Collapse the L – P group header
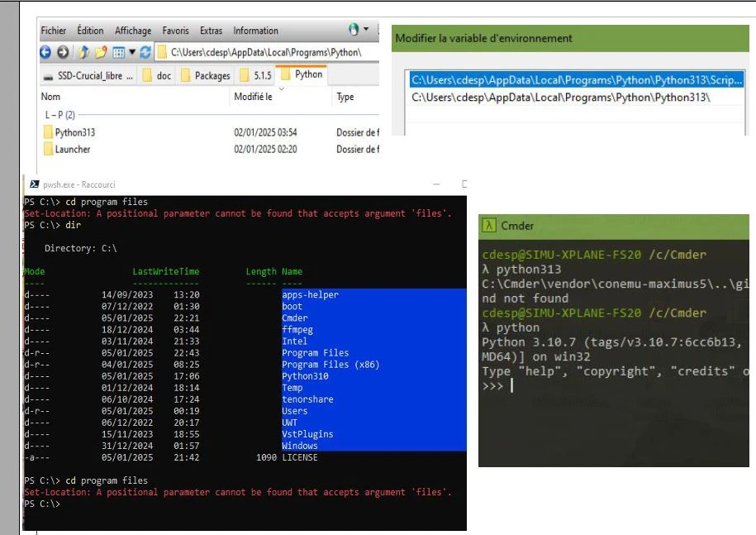Image resolution: width=756 pixels, height=535 pixels. pyautogui.click(x=59, y=115)
